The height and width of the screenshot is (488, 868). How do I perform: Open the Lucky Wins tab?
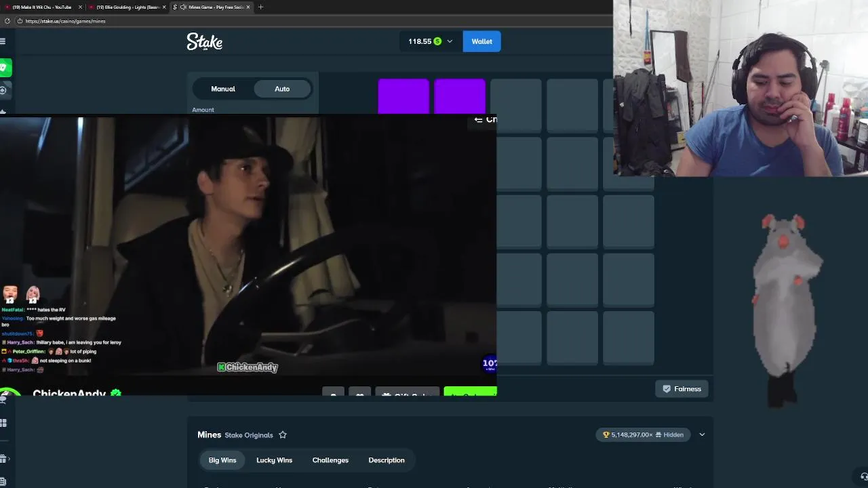click(x=274, y=460)
